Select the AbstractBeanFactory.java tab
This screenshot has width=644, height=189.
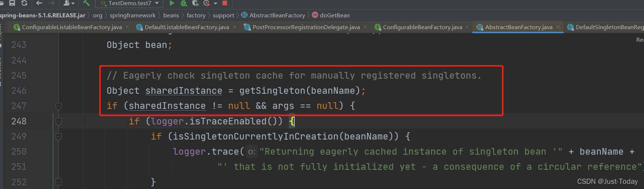pyautogui.click(x=519, y=27)
